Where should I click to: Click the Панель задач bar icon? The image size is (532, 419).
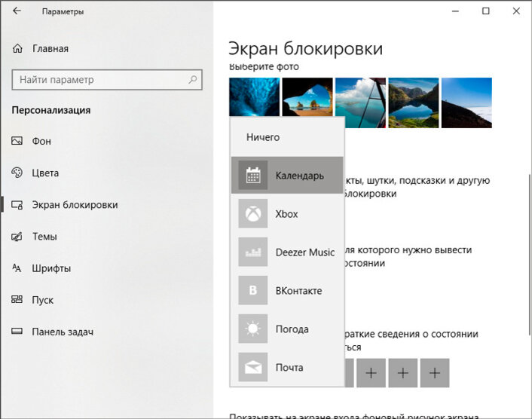(17, 331)
